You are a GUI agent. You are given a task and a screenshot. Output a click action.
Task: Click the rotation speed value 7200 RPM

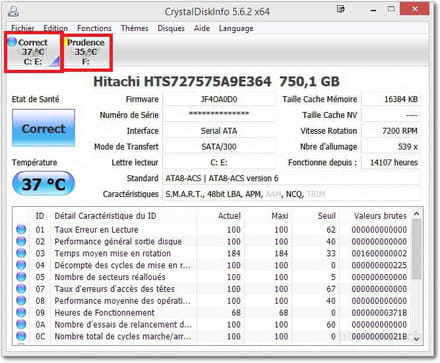[x=391, y=131]
